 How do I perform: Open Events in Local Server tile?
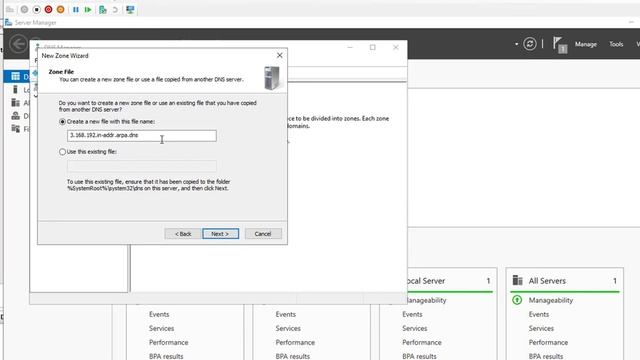412,314
